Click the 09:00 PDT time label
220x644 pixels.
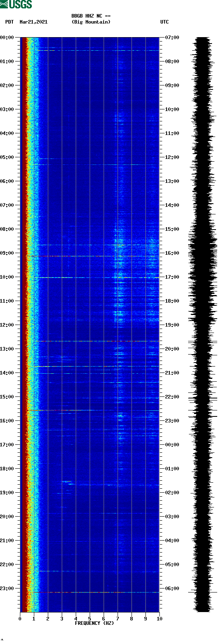7,253
